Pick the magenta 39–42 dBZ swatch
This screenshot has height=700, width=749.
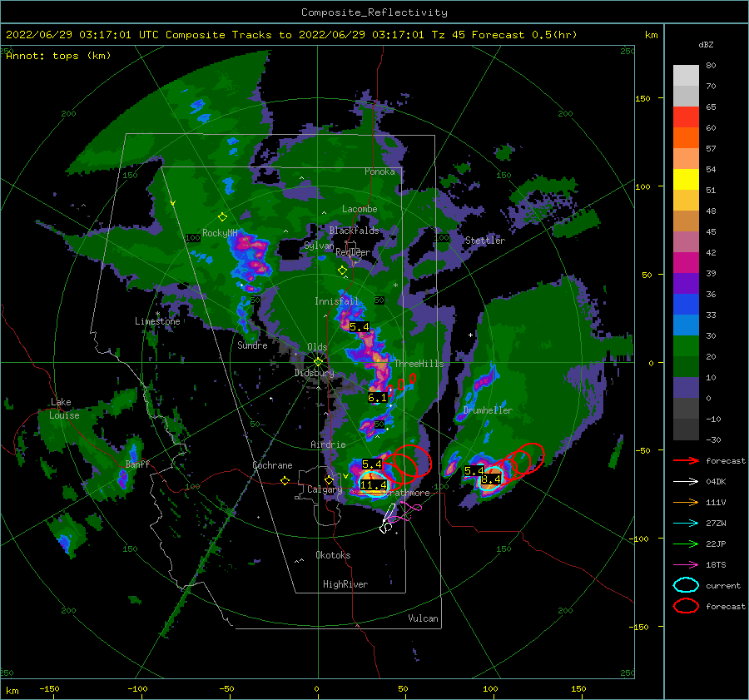(686, 263)
